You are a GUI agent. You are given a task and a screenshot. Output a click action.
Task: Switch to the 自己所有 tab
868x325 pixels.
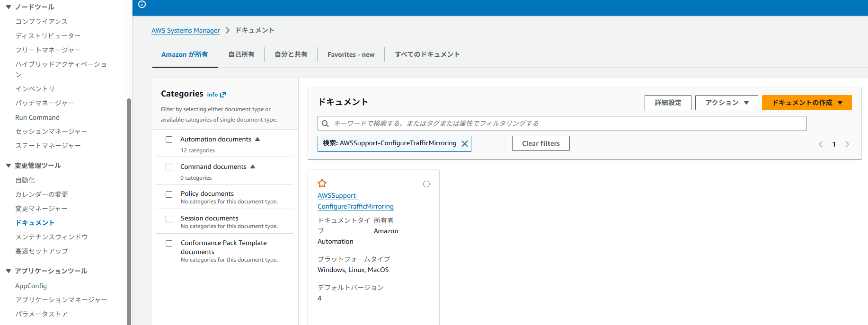[241, 54]
